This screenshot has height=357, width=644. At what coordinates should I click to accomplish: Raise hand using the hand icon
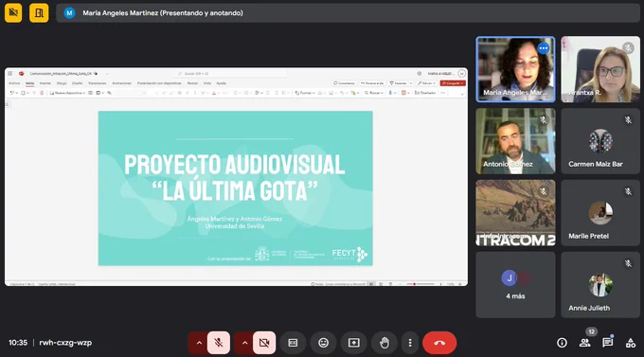pyautogui.click(x=384, y=343)
